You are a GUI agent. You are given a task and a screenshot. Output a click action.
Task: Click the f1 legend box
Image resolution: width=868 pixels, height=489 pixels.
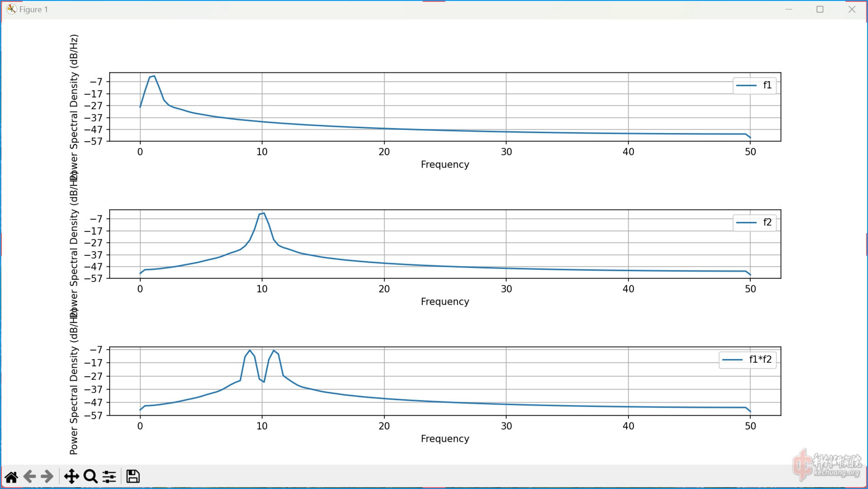754,86
